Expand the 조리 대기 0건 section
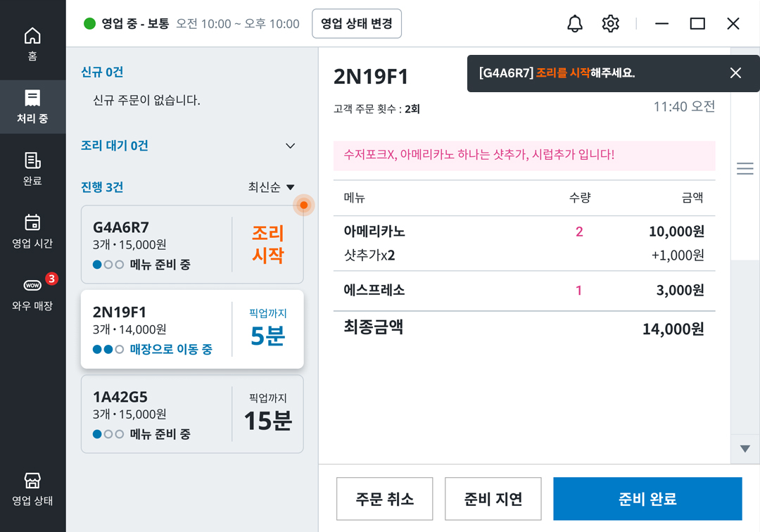 pos(291,146)
